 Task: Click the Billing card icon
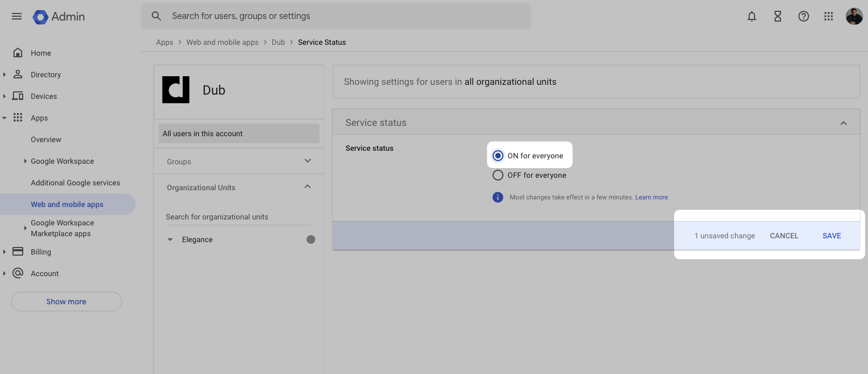pyautogui.click(x=18, y=251)
